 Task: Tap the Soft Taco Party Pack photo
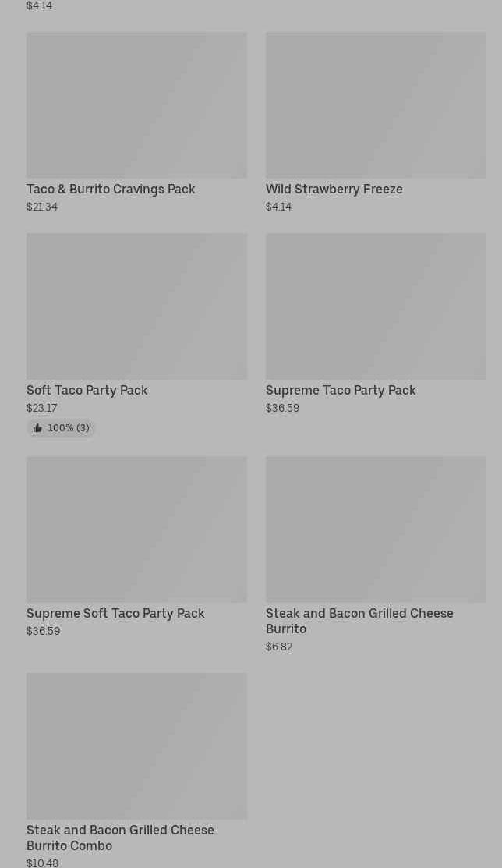(136, 306)
